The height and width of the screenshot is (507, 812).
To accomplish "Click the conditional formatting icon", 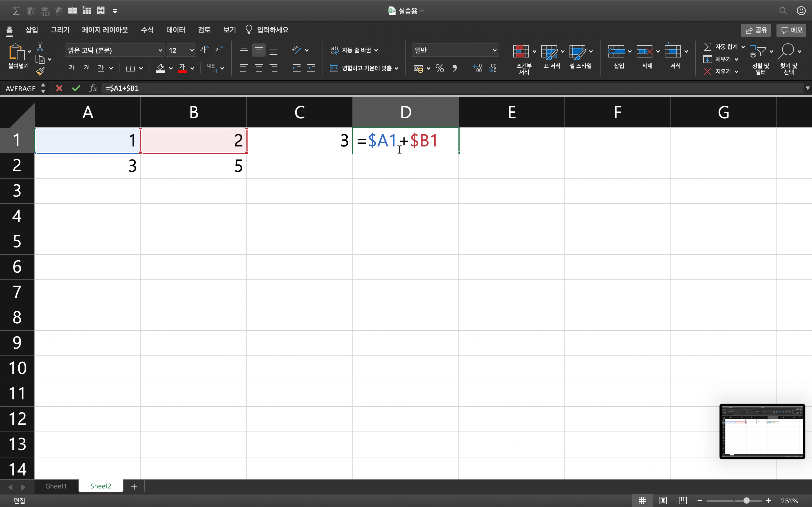I will pos(521,51).
